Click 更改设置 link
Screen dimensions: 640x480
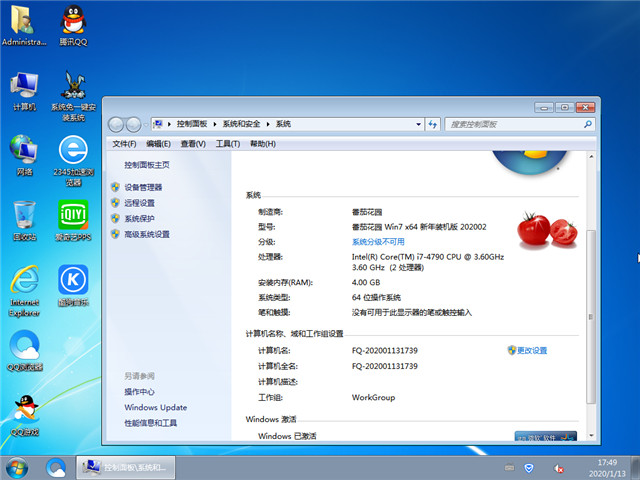[x=532, y=350]
